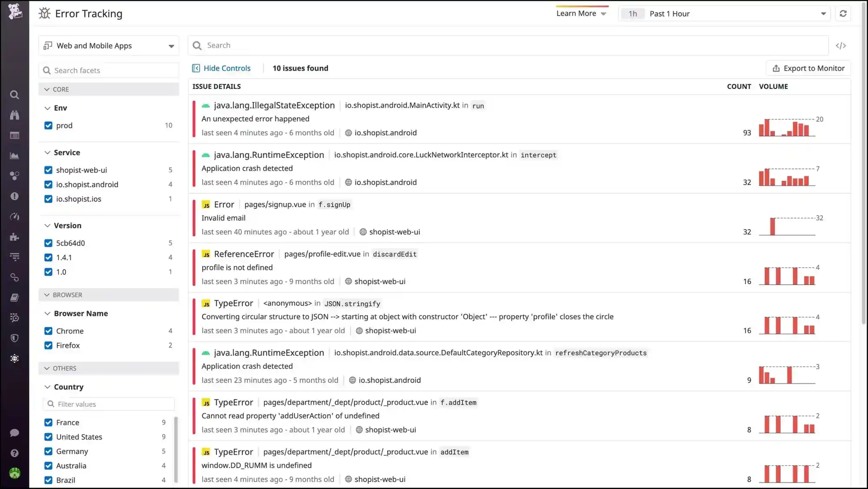This screenshot has height=489, width=868.
Task: Open the binoculars icon in sidebar
Action: pyautogui.click(x=14, y=115)
